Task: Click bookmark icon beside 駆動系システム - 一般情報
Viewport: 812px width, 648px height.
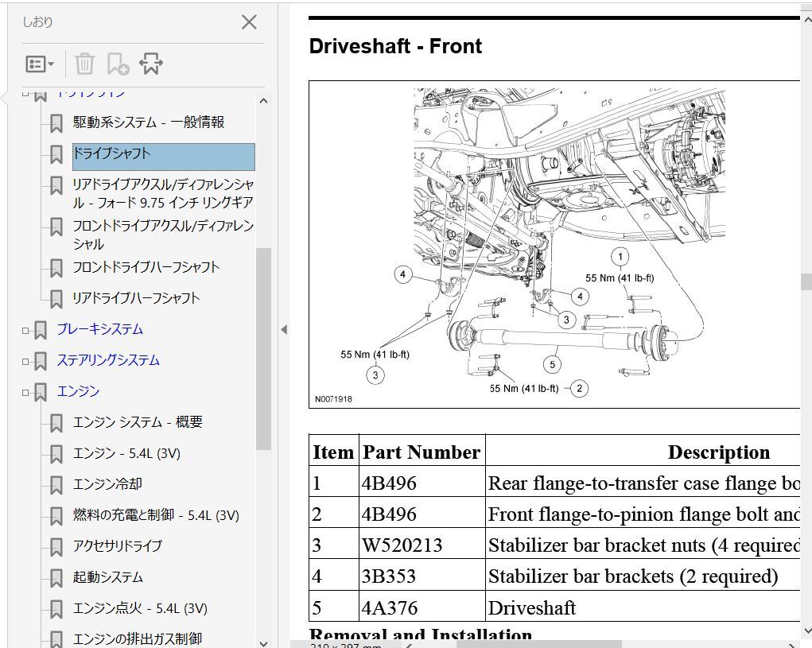Action: pyautogui.click(x=56, y=124)
